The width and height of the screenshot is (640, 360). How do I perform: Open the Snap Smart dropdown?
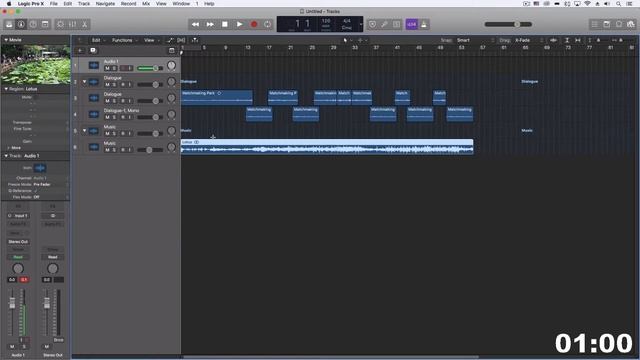coord(476,40)
